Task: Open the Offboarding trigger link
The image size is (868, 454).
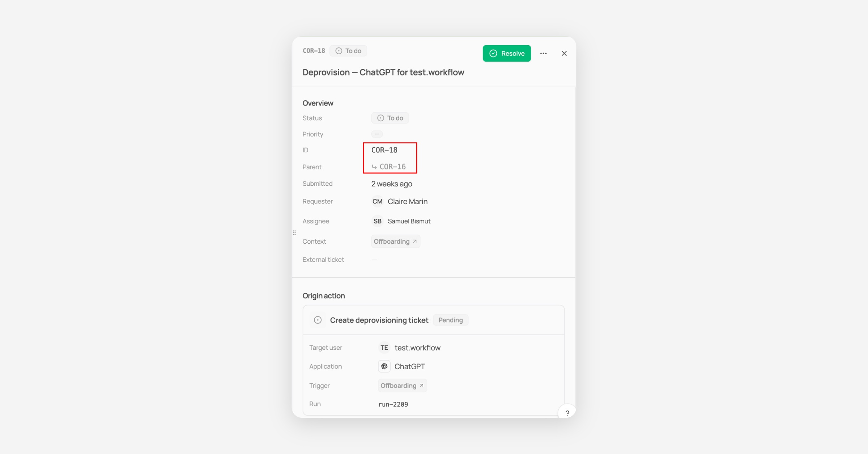Action: [402, 386]
